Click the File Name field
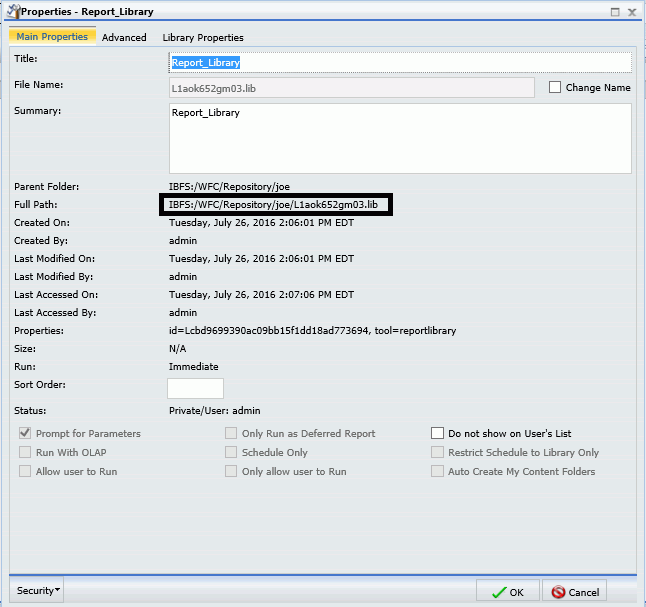 352,88
